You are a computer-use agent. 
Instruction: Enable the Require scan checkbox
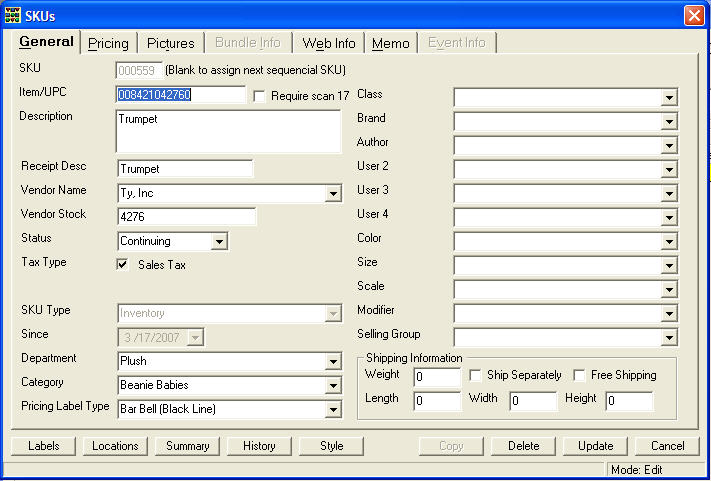pyautogui.click(x=260, y=96)
